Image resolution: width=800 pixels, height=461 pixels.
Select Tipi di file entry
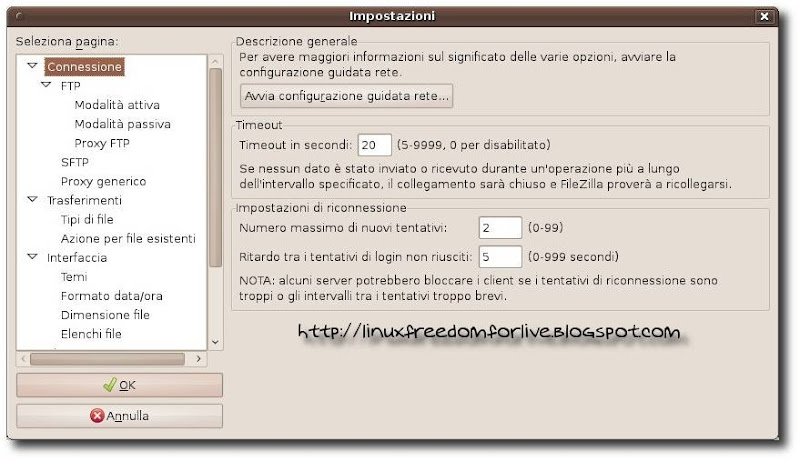tap(87, 220)
